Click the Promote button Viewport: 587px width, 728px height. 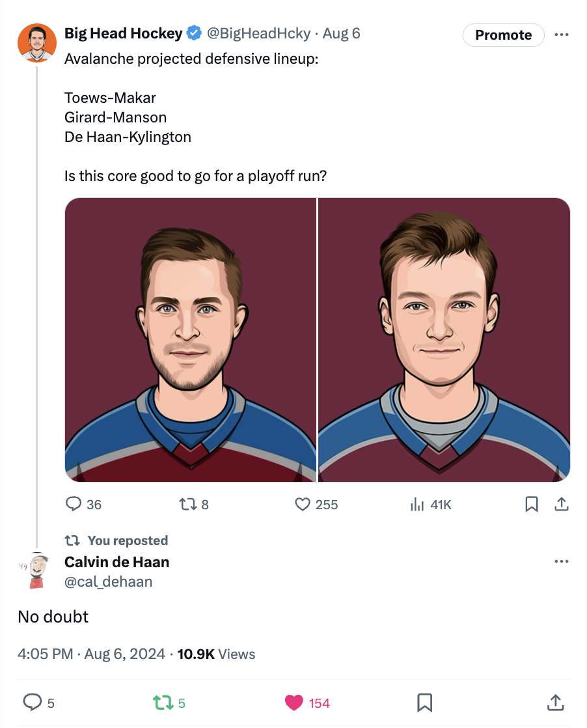click(x=503, y=35)
